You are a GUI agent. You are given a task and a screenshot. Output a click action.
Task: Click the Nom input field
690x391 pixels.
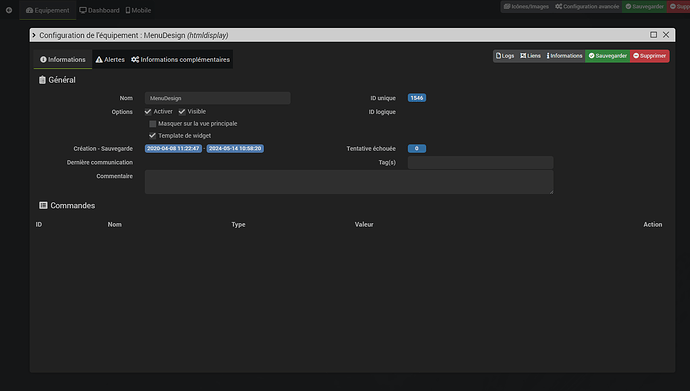217,98
